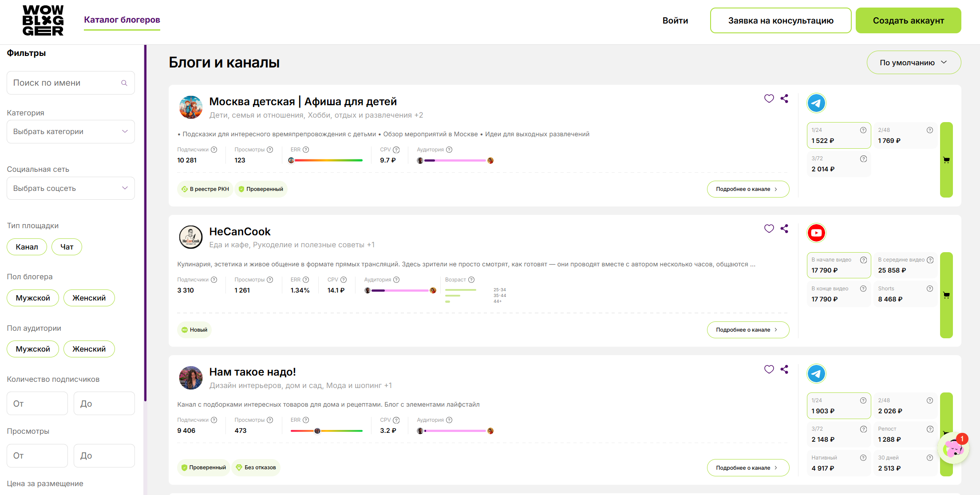The width and height of the screenshot is (980, 495).
Task: Open Москва детская | Афиша для детей title
Action: point(303,102)
